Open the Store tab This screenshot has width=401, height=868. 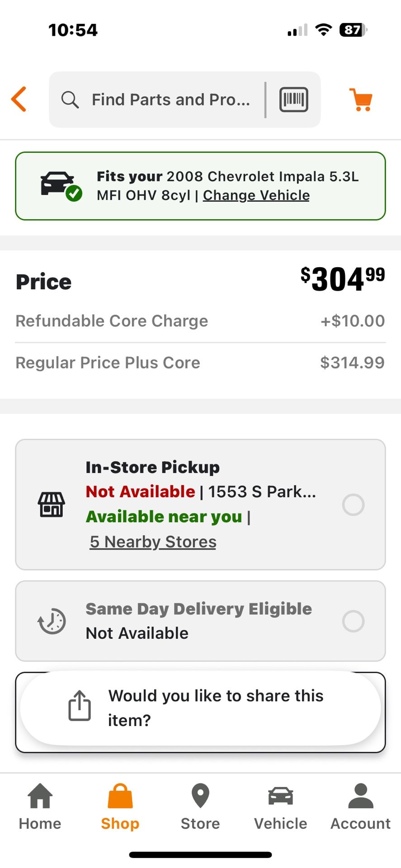[x=200, y=807]
